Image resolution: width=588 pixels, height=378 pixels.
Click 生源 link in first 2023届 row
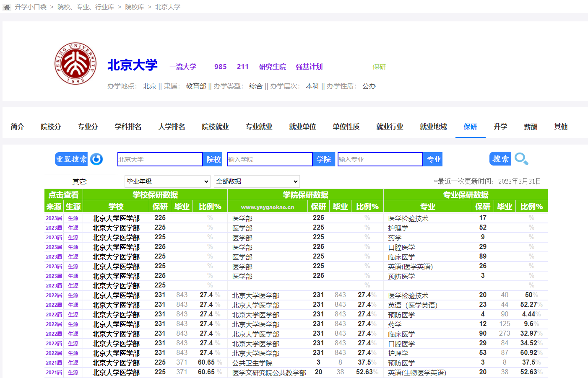[x=73, y=218]
